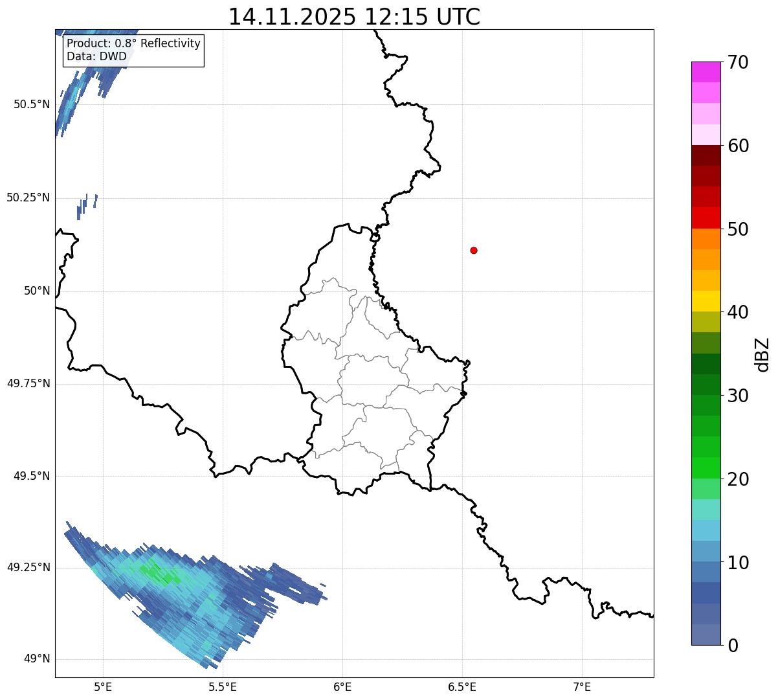Click the 6°E longitude label

[x=342, y=686]
